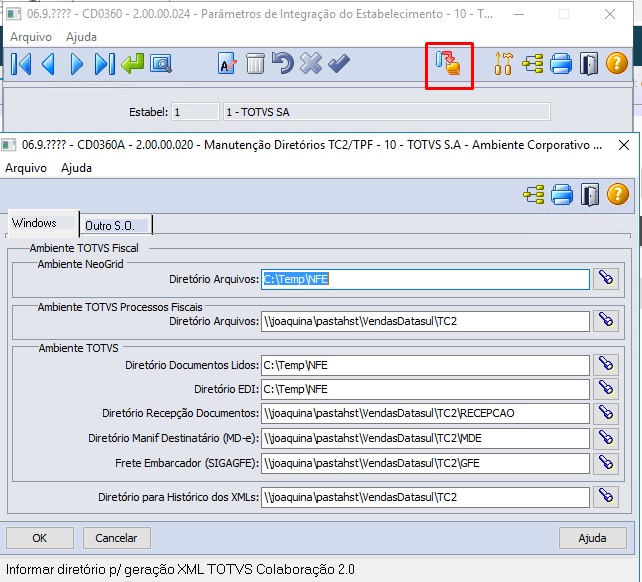This screenshot has height=582, width=642.
Task: Browse folder for NeoGrid Diretório Arquivos
Action: click(x=606, y=279)
